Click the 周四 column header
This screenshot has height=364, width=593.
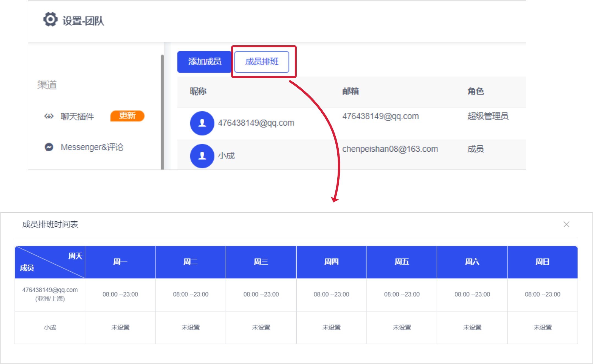[331, 262]
